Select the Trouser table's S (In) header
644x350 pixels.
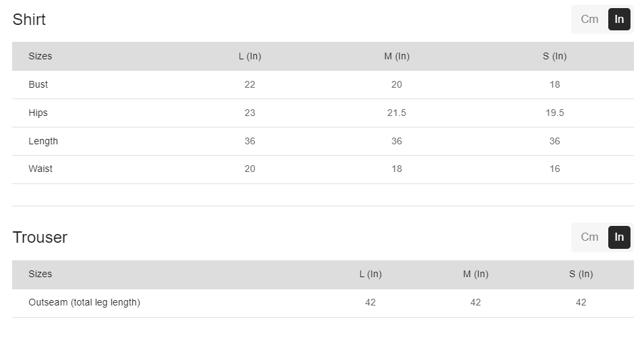point(581,274)
